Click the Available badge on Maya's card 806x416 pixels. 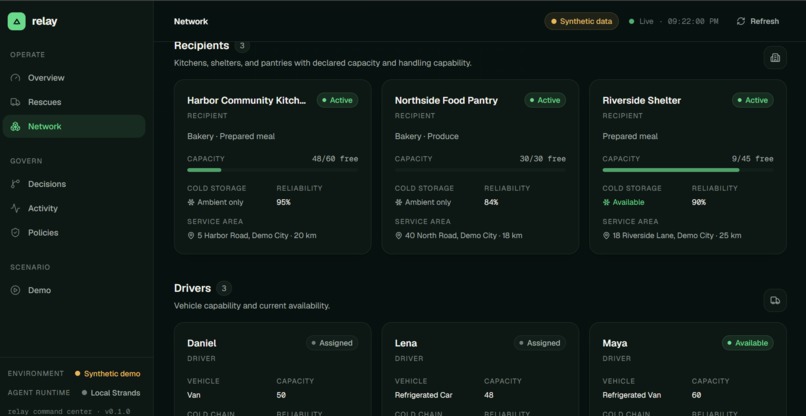click(x=747, y=343)
